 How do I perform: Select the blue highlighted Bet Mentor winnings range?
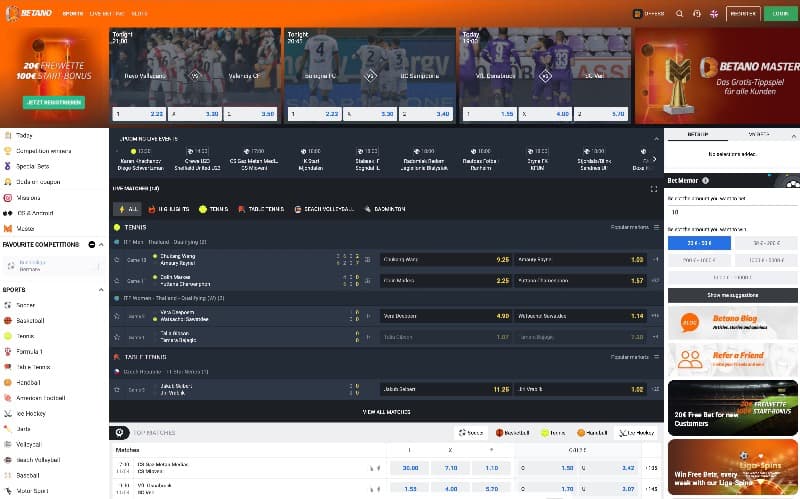click(x=699, y=243)
